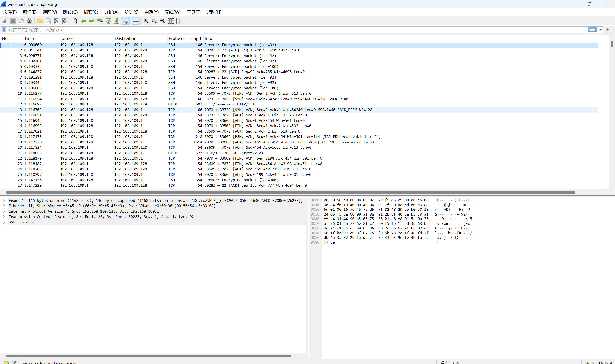
Task: Open the 帮助(H) menu
Action: (214, 12)
